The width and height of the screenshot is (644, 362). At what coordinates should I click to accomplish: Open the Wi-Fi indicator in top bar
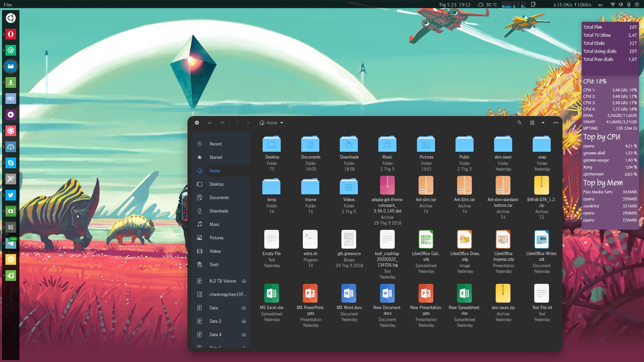coord(612,5)
